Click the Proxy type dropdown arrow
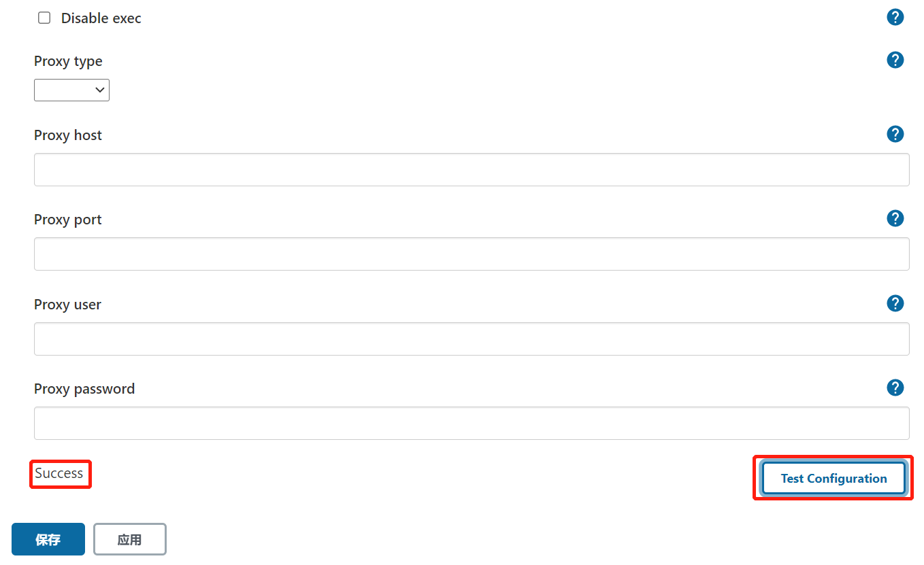Image resolution: width=924 pixels, height=565 pixels. (x=100, y=90)
